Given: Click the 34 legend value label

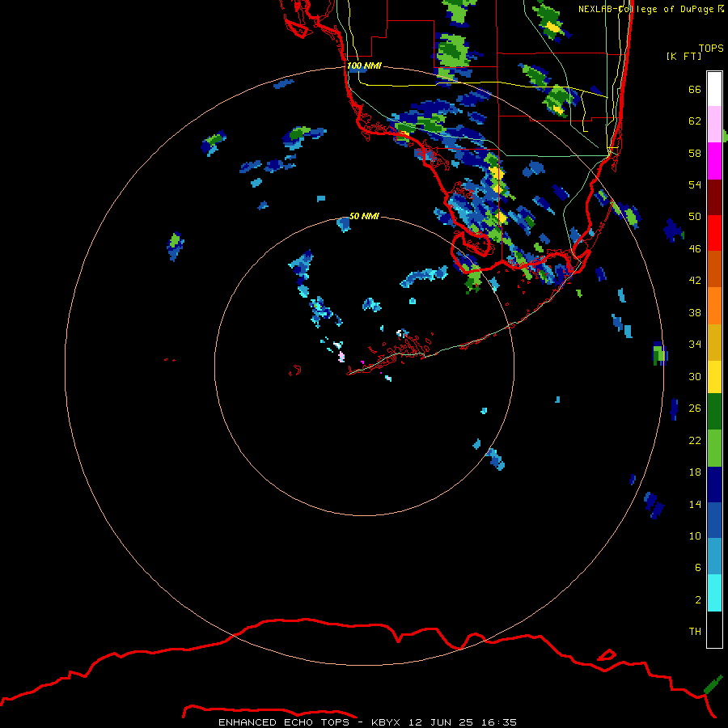Looking at the screenshot, I should click(x=695, y=345).
